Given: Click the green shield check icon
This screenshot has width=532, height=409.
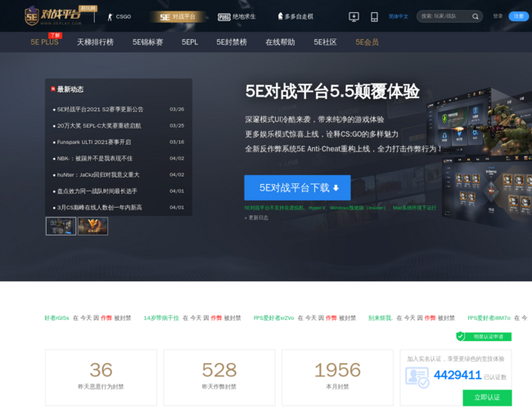Looking at the screenshot, I should pos(461,336).
